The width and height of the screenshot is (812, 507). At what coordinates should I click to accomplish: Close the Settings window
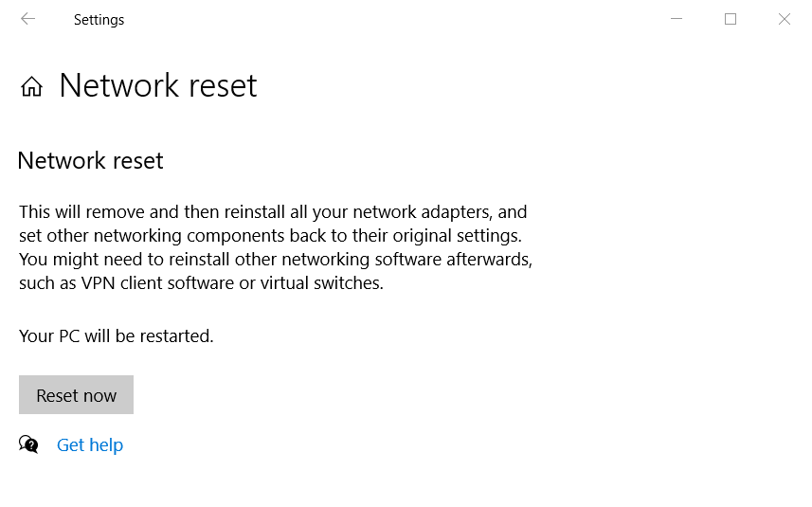785,19
